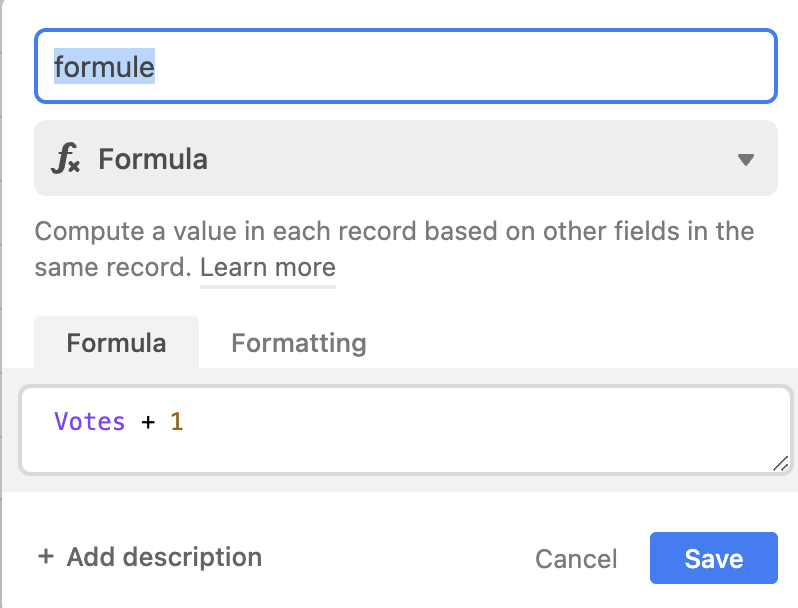Switch to the Formatting tab

299,342
